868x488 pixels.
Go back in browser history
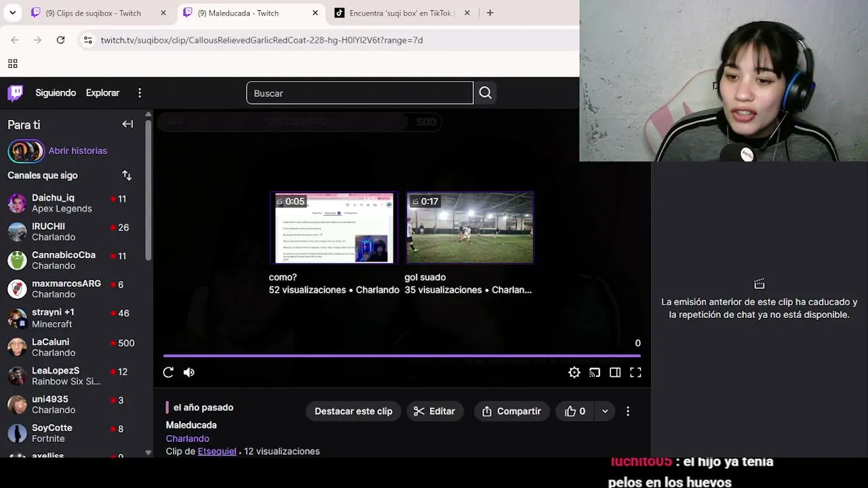pyautogui.click(x=15, y=40)
